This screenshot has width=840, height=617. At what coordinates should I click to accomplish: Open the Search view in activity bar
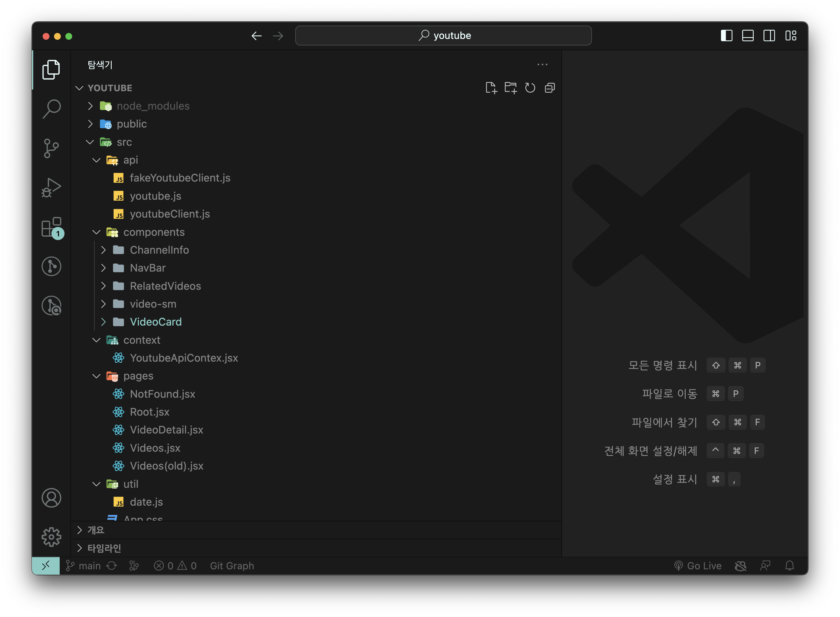51,109
